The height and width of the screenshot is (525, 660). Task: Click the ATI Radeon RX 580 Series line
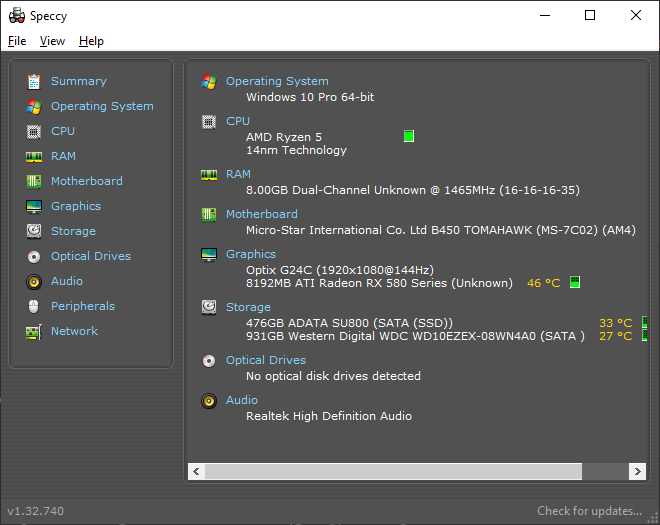pos(379,283)
